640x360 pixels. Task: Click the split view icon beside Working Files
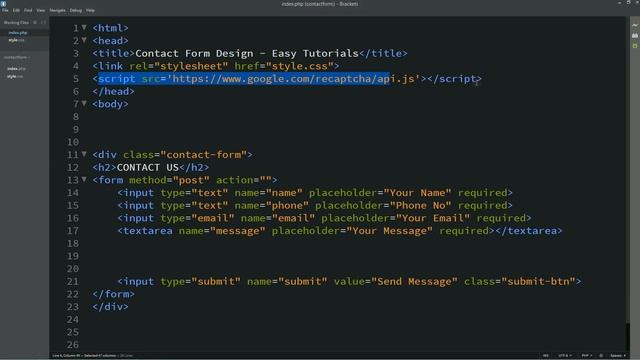pyautogui.click(x=43, y=22)
